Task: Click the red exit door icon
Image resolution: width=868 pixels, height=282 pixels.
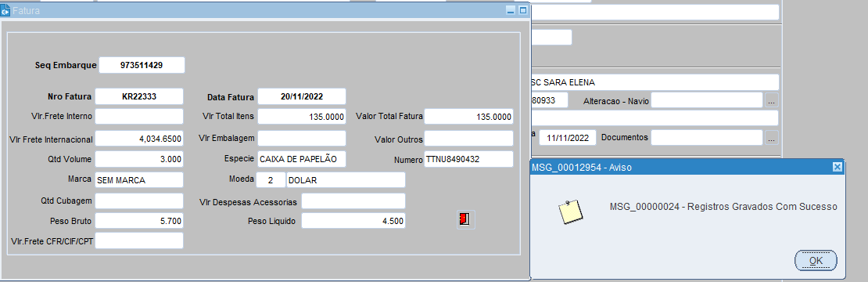Action: tap(465, 220)
